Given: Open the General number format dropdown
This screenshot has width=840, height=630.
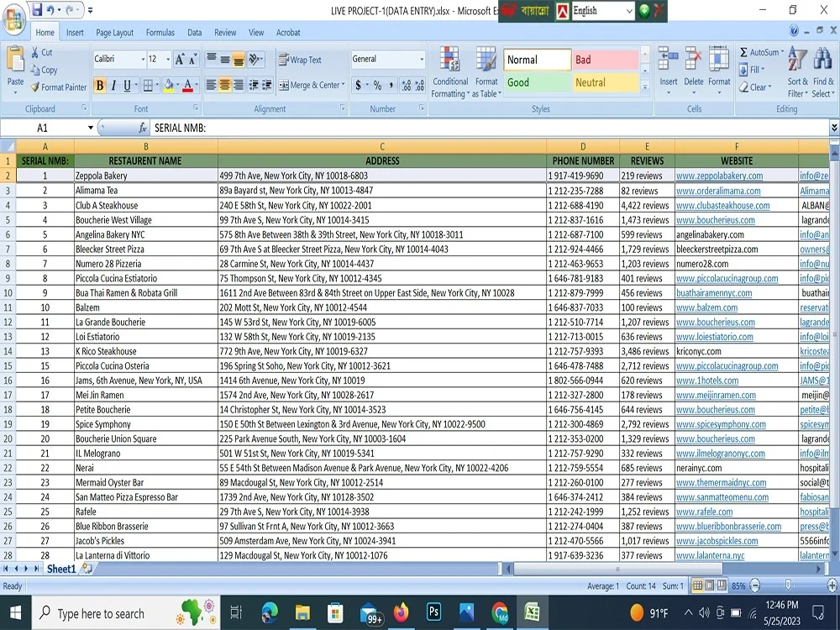Looking at the screenshot, I should click(422, 59).
